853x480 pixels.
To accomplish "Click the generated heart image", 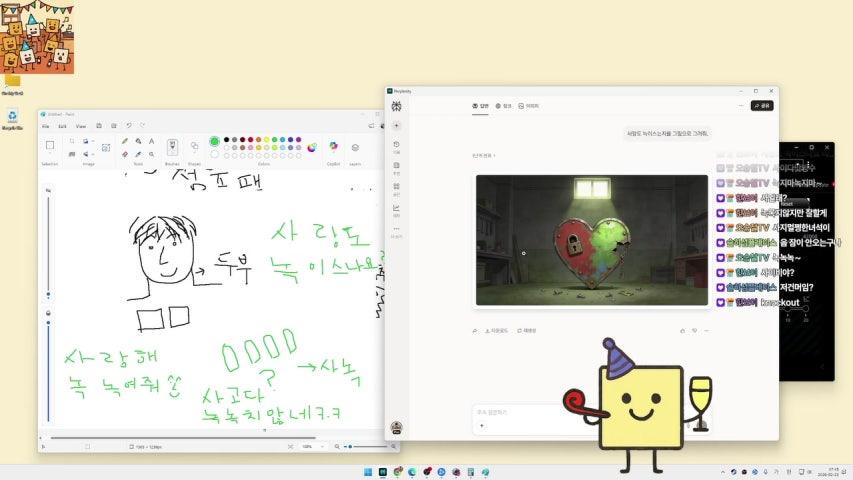I will [592, 240].
